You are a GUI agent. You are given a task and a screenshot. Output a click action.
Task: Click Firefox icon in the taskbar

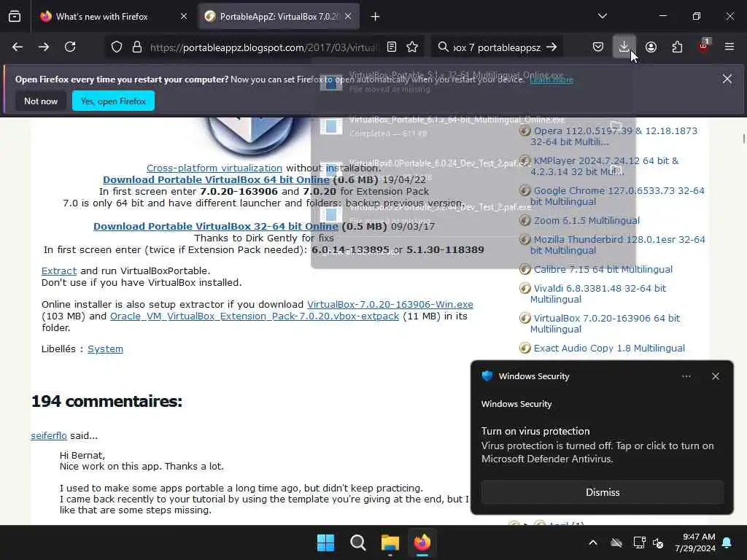click(422, 542)
